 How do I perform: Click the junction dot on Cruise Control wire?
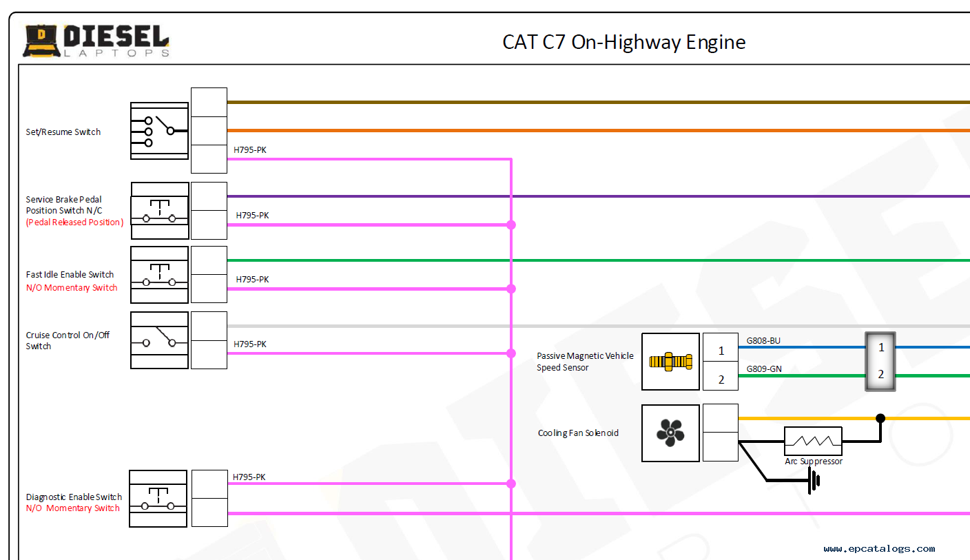[511, 353]
